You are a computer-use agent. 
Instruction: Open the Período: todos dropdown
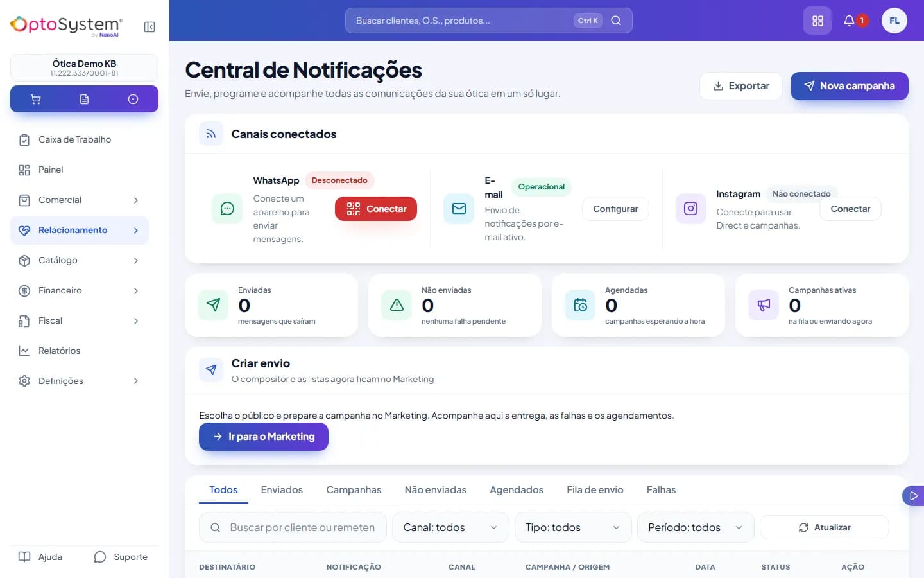[696, 527]
